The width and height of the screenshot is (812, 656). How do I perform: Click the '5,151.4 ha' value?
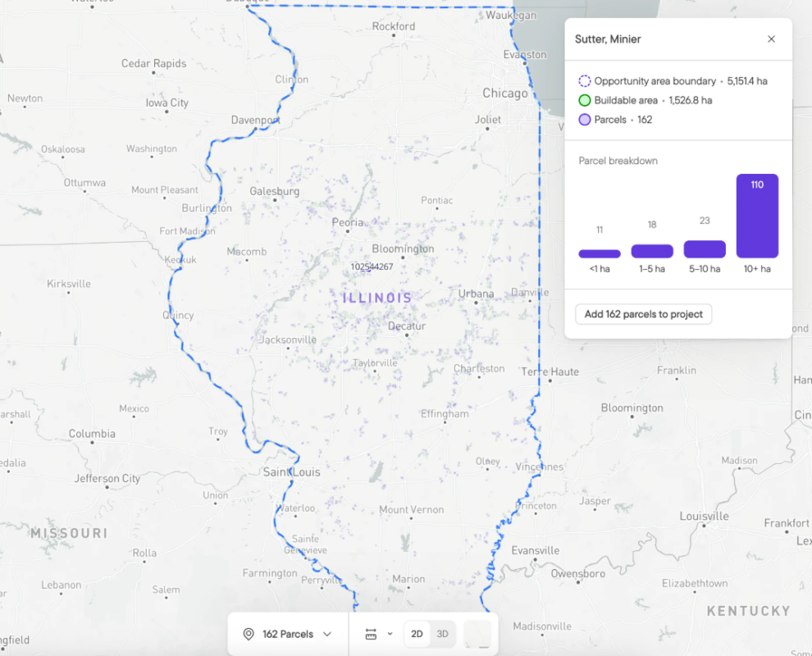coord(746,81)
